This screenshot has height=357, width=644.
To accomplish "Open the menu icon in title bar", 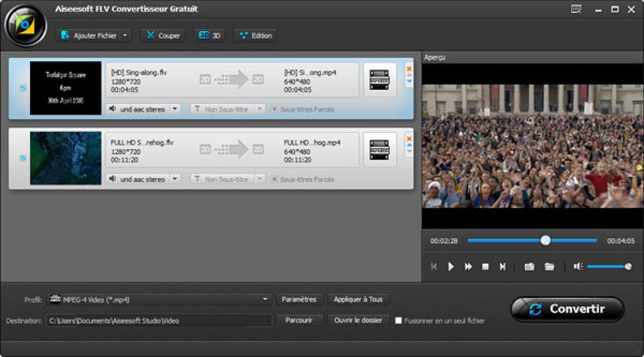I will click(576, 9).
